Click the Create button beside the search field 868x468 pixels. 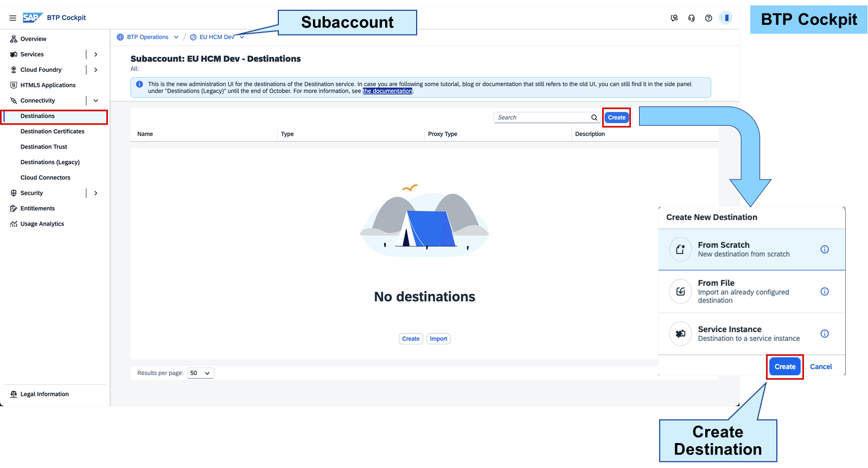617,118
